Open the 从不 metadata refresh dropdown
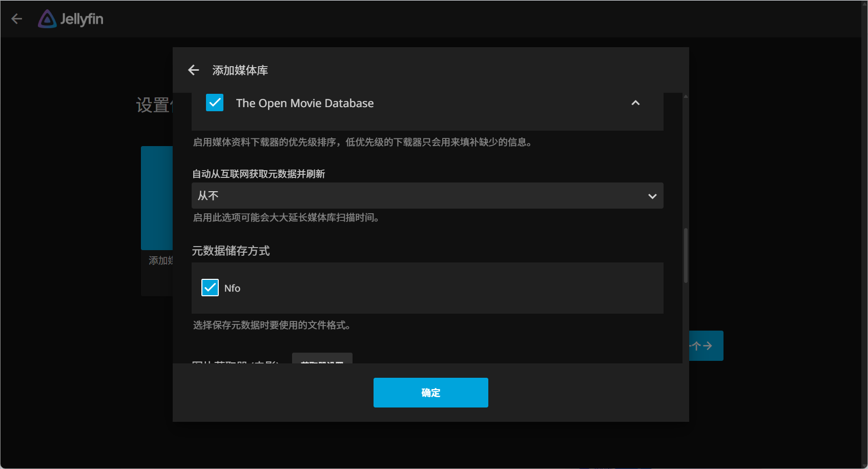 (427, 196)
